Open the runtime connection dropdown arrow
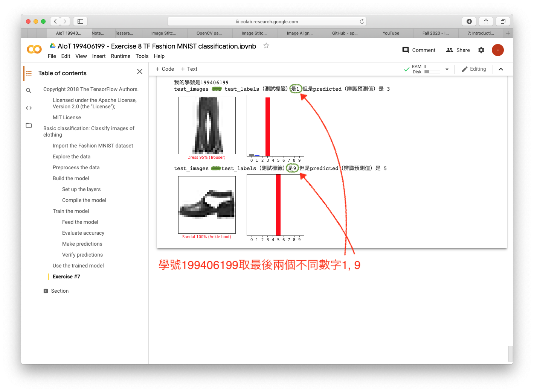 [x=447, y=69]
